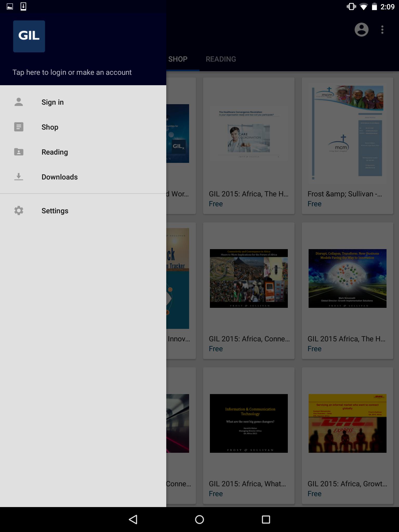
Task: Open the three-dot overflow menu
Action: pos(382,30)
